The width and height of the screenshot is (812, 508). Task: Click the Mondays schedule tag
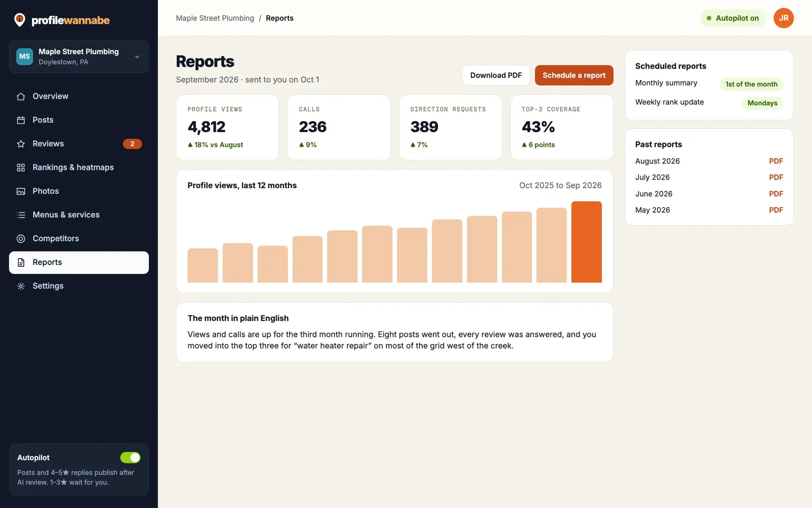click(762, 103)
